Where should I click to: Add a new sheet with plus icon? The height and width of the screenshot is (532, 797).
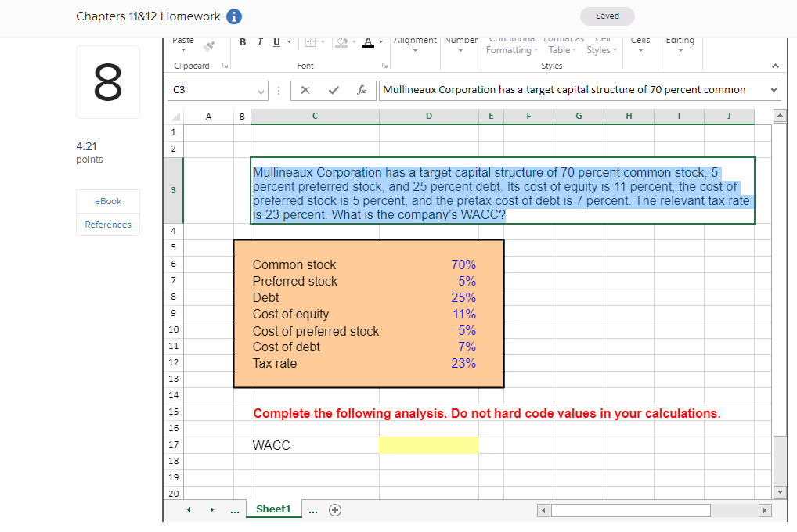pos(335,510)
